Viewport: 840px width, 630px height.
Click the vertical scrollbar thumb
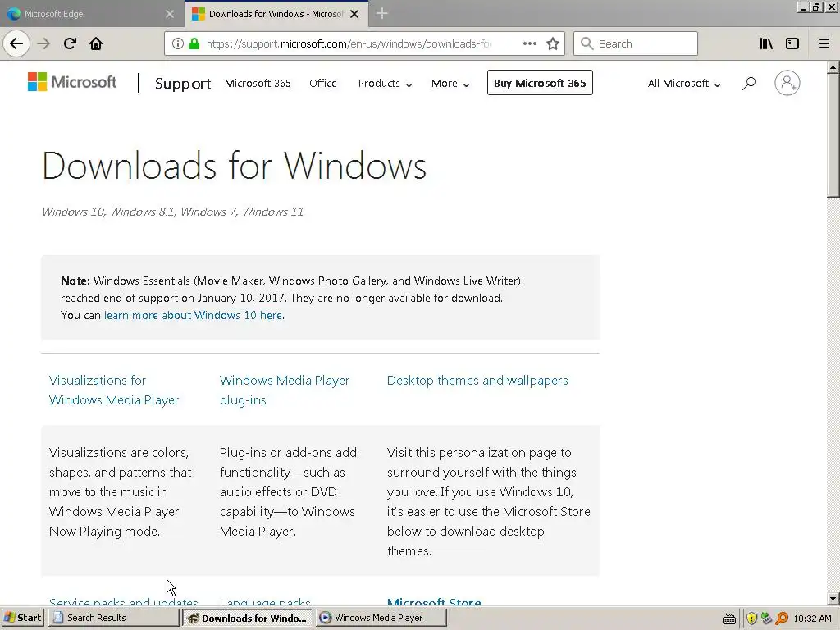tap(833, 135)
